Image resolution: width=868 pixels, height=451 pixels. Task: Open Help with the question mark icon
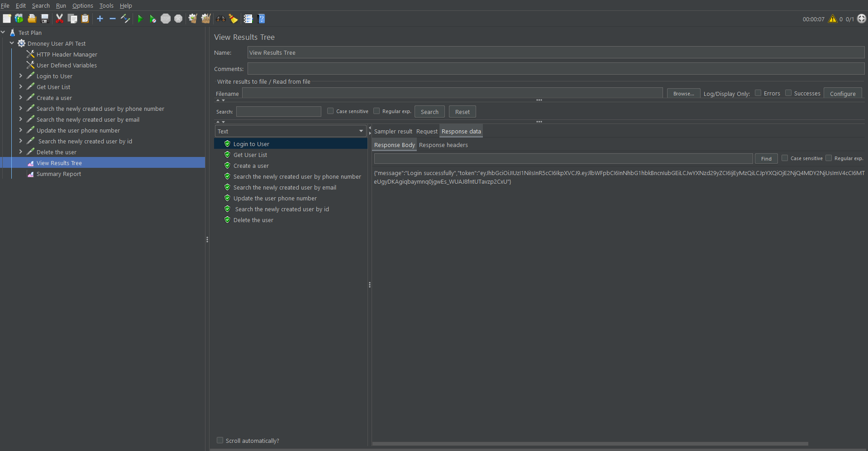[x=261, y=19]
